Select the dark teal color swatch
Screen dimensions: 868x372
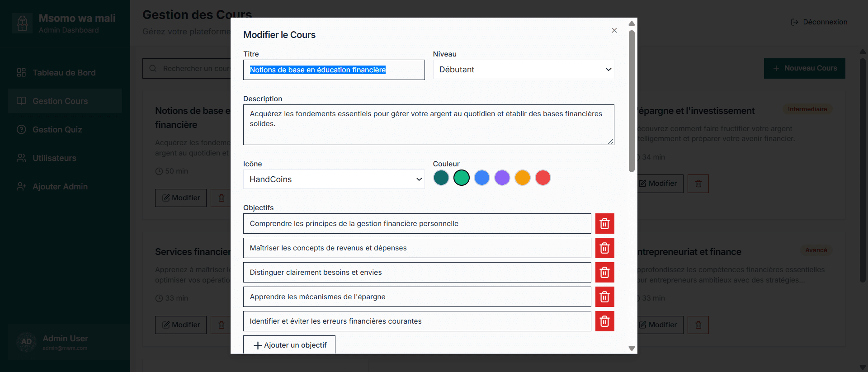(441, 178)
